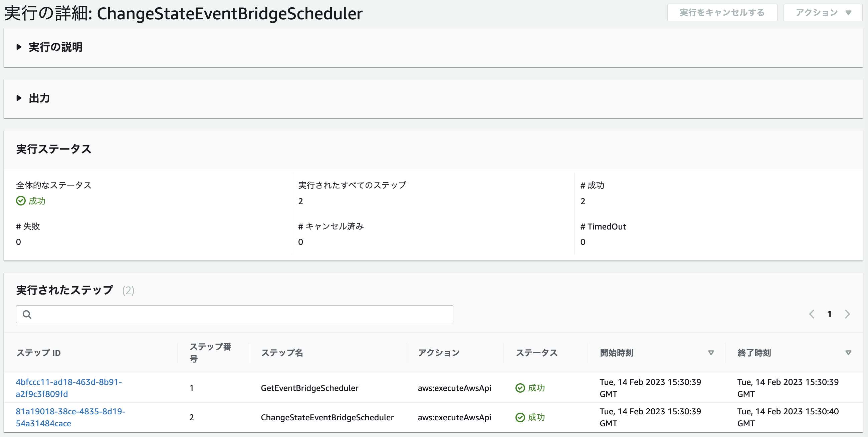Click the 実行をキャンセルする button
The image size is (868, 437).
[722, 12]
